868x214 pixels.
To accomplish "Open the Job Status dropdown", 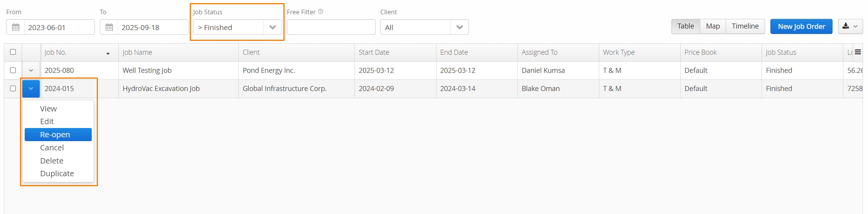I will point(237,27).
